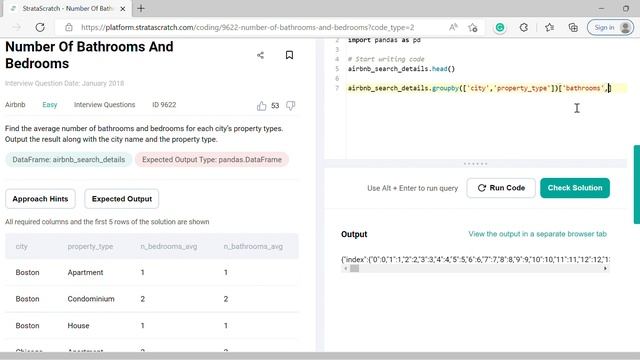Click the read aloud icon in address bar

453,27
